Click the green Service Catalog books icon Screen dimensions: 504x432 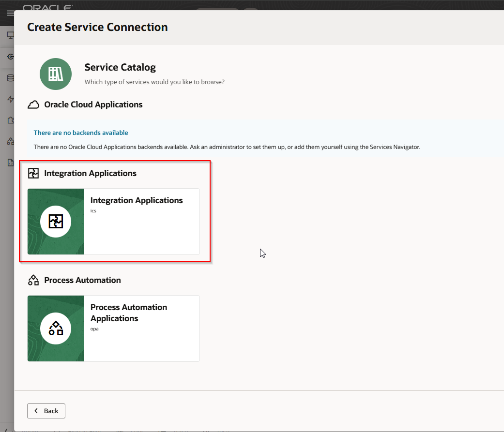point(56,74)
